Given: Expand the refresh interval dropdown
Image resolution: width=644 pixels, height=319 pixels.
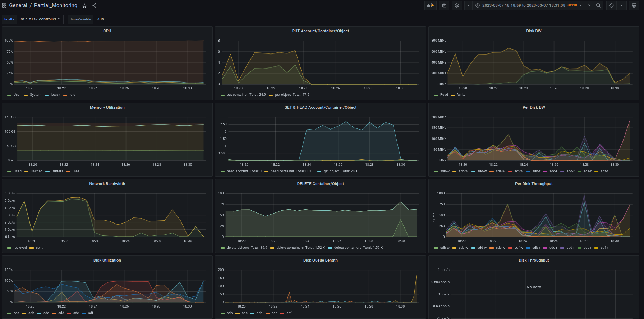Looking at the screenshot, I should [x=621, y=5].
